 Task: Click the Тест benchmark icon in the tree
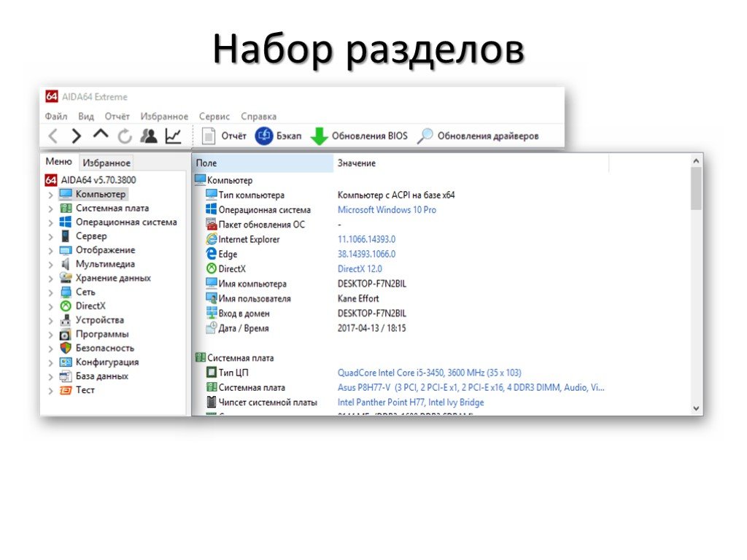click(x=66, y=390)
